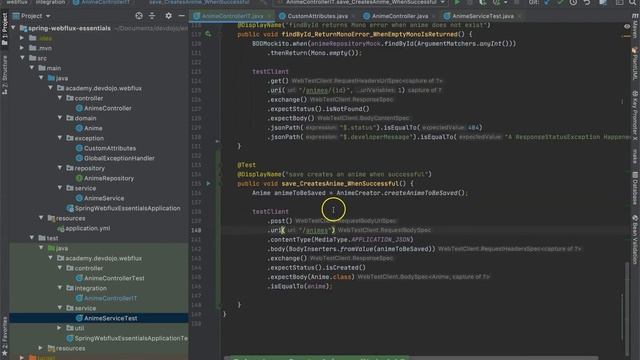Click 'isCreated()' in the editor code
This screenshot has height=360, width=640.
point(346,268)
